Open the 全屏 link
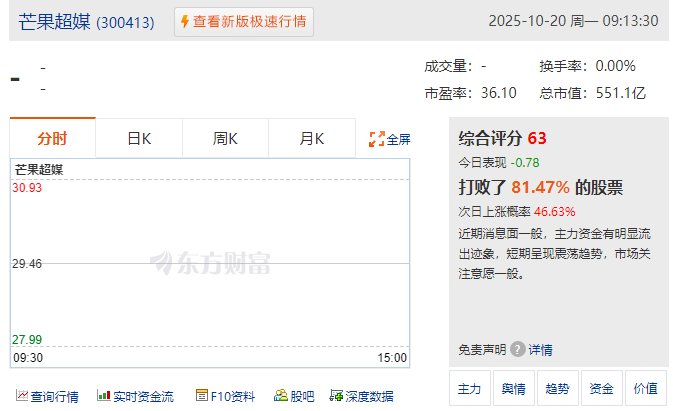This screenshot has width=673, height=411. tap(398, 139)
